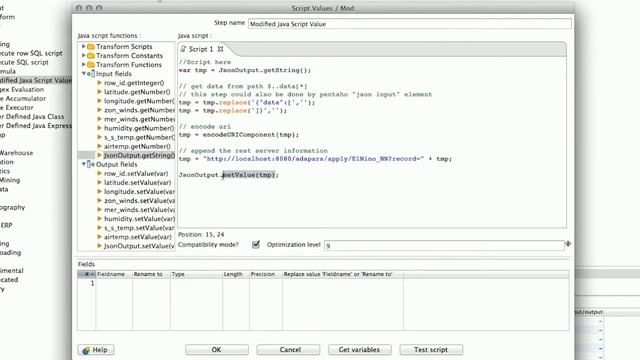Screen dimensions: 640x360
Task: Select zon_winds.getNumber input field
Action: 139,110
